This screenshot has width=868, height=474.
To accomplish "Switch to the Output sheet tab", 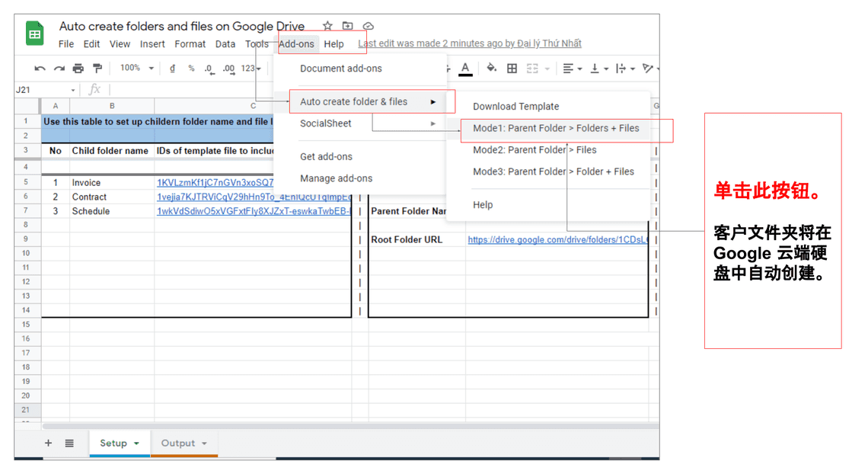I will coord(178,443).
